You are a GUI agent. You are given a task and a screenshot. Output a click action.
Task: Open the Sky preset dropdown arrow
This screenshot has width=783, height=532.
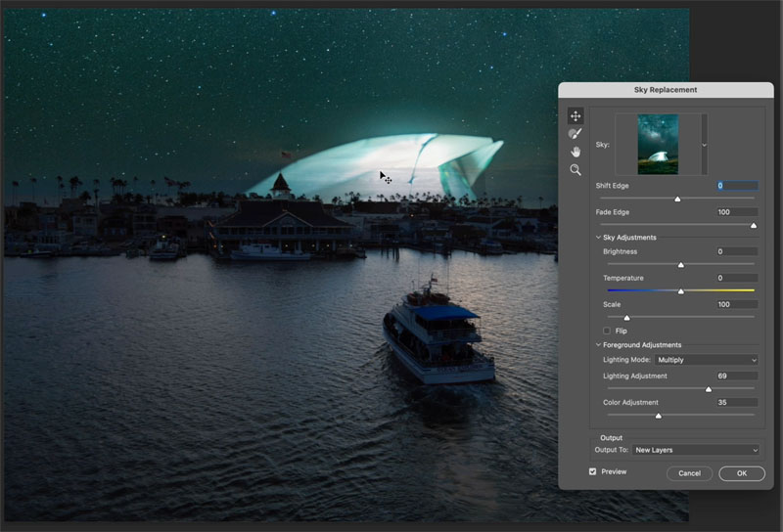coord(704,145)
